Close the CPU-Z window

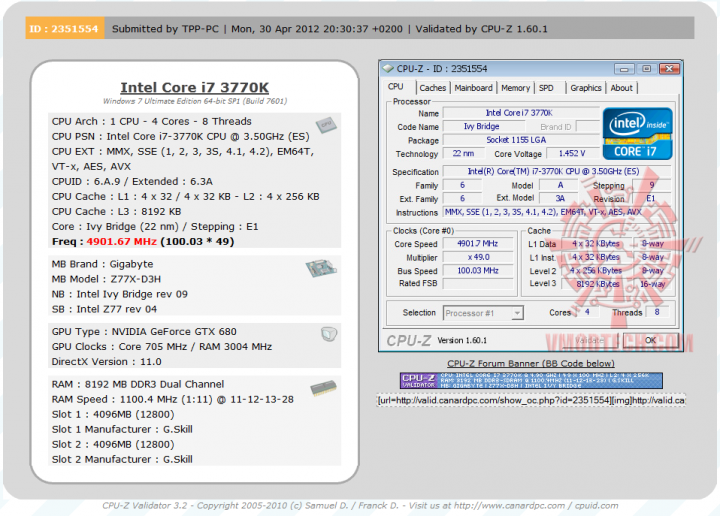[x=669, y=69]
